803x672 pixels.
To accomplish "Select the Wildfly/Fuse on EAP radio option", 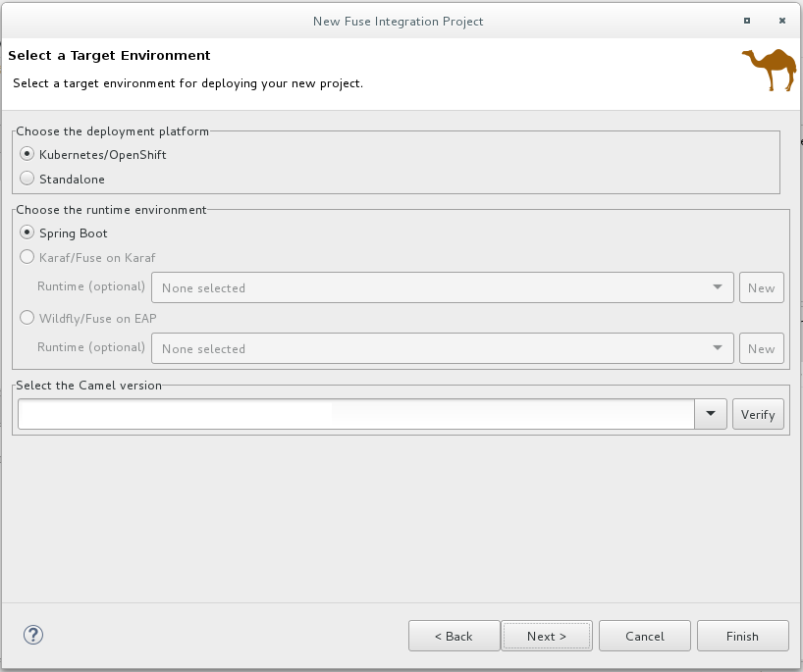I will pos(27,318).
